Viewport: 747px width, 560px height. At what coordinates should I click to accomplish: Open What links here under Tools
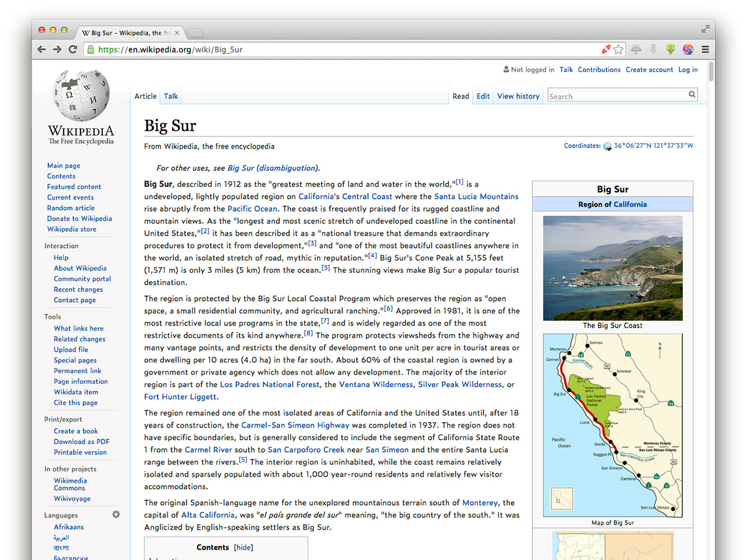(x=79, y=328)
